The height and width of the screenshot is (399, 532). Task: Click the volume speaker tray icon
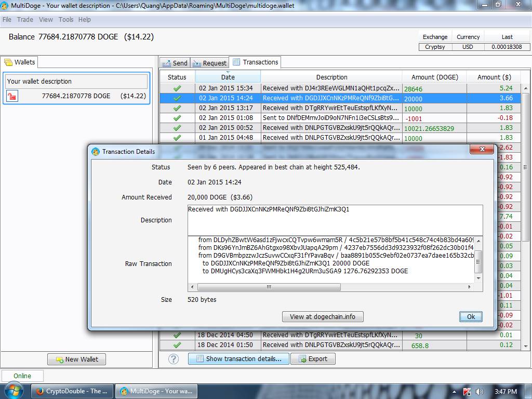pyautogui.click(x=480, y=392)
